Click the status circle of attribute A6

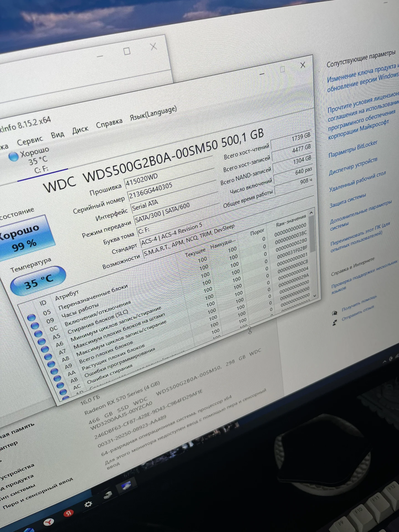click(x=45, y=349)
